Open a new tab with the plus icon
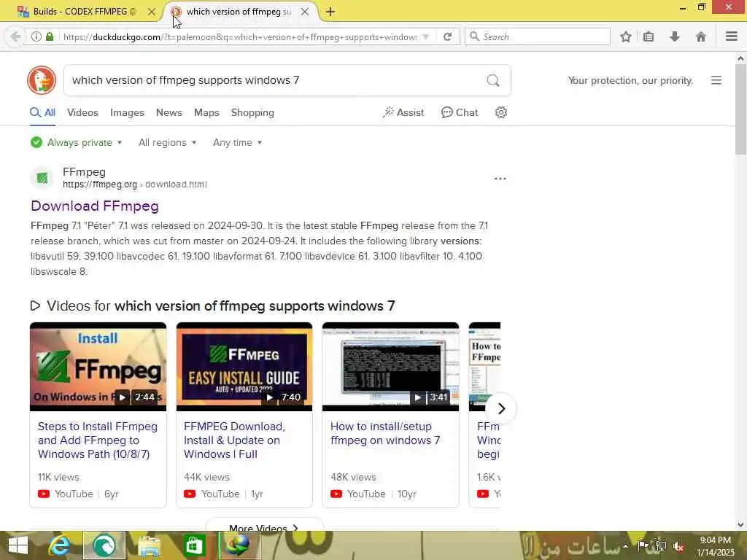Screen dimensions: 747x560 (330, 12)
